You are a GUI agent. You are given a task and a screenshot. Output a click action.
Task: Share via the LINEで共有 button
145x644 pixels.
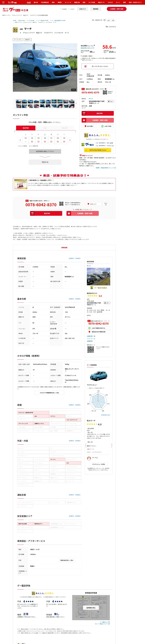[106, 126]
